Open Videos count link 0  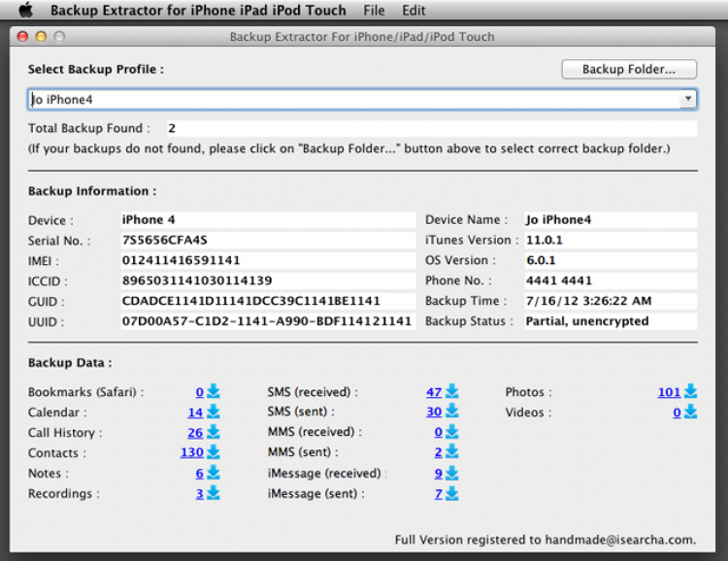[x=677, y=412]
